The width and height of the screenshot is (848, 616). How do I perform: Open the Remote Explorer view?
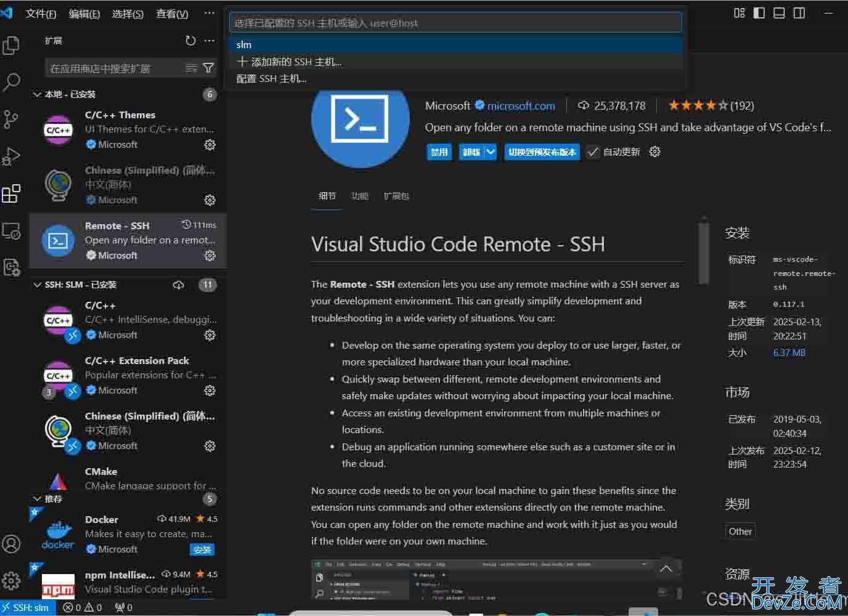click(x=11, y=231)
